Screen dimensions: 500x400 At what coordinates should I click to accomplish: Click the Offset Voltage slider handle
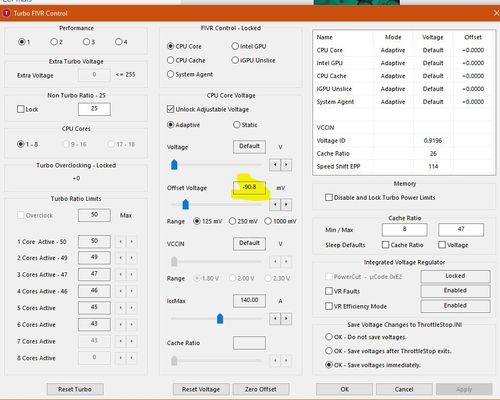pos(186,204)
